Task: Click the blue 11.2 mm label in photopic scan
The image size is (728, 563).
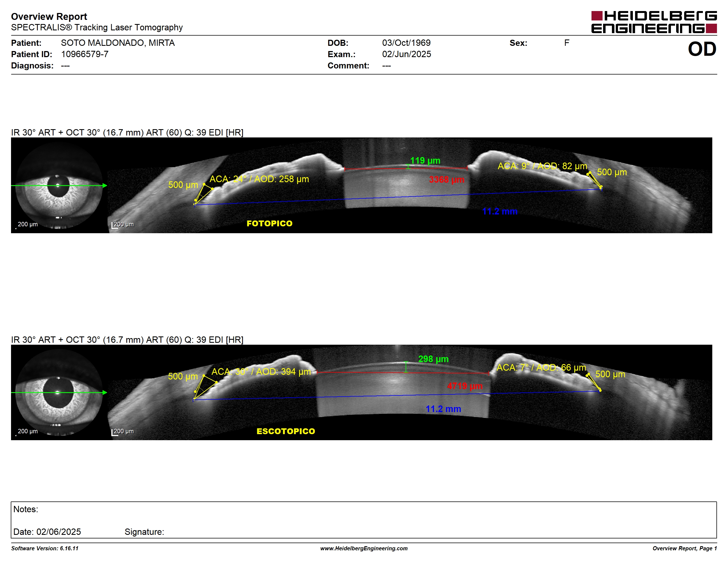Action: (x=500, y=211)
